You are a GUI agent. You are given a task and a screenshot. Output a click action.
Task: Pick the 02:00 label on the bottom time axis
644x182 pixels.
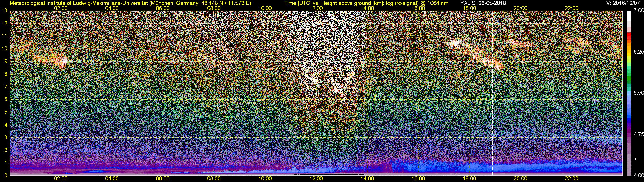click(x=61, y=179)
